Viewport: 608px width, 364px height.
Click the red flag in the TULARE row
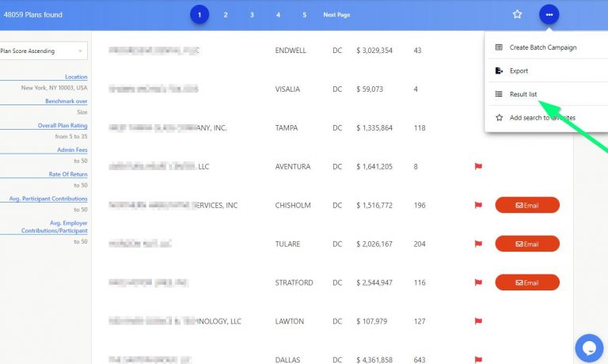[477, 244]
